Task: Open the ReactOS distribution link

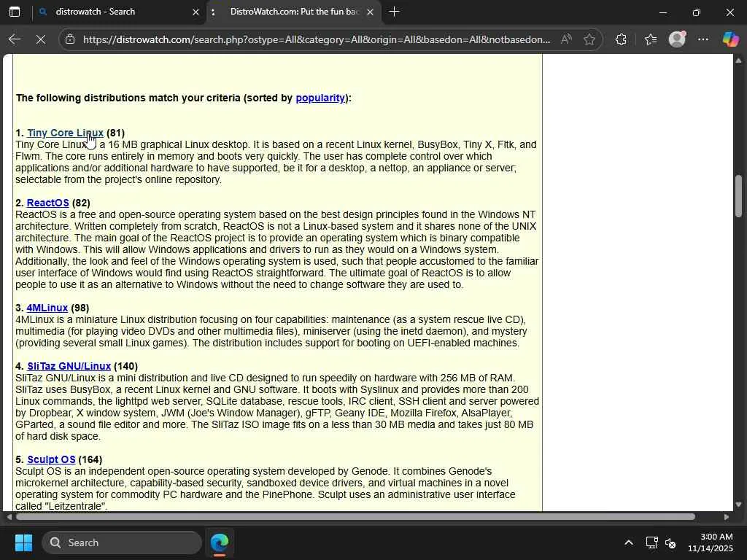Action: coord(47,203)
